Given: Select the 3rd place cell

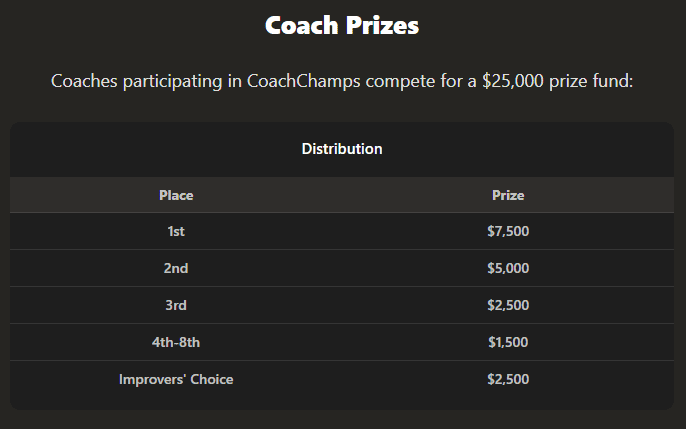Looking at the screenshot, I should (x=176, y=305).
